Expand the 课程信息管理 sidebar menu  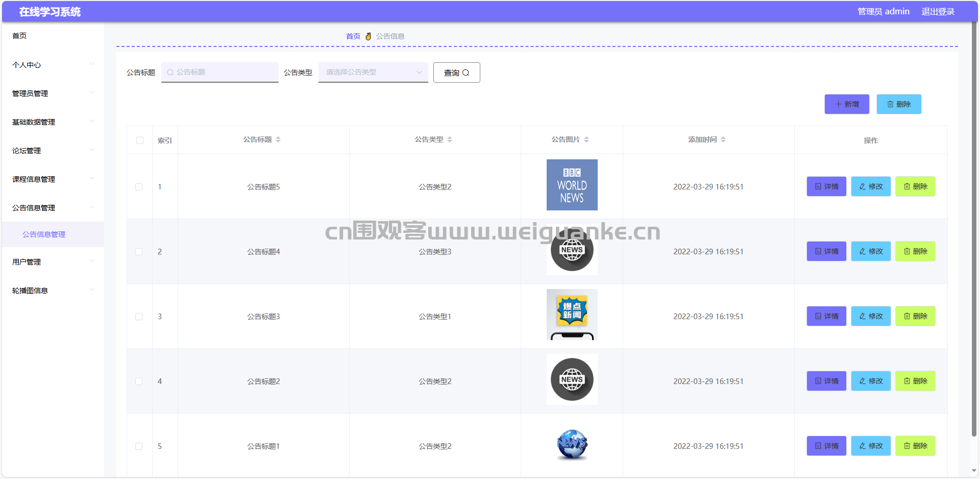coord(53,179)
